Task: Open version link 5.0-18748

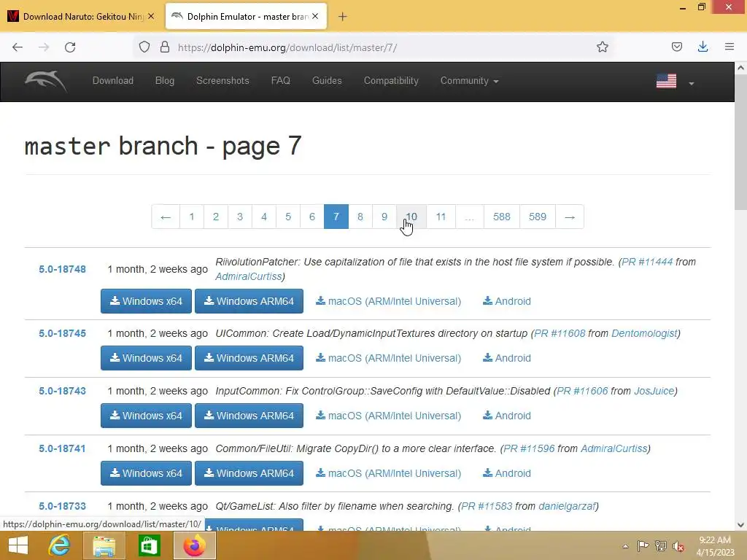Action: (x=63, y=269)
